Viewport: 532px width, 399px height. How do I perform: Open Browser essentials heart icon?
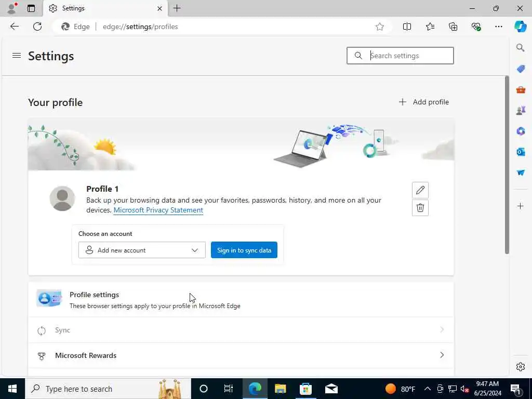(x=476, y=26)
